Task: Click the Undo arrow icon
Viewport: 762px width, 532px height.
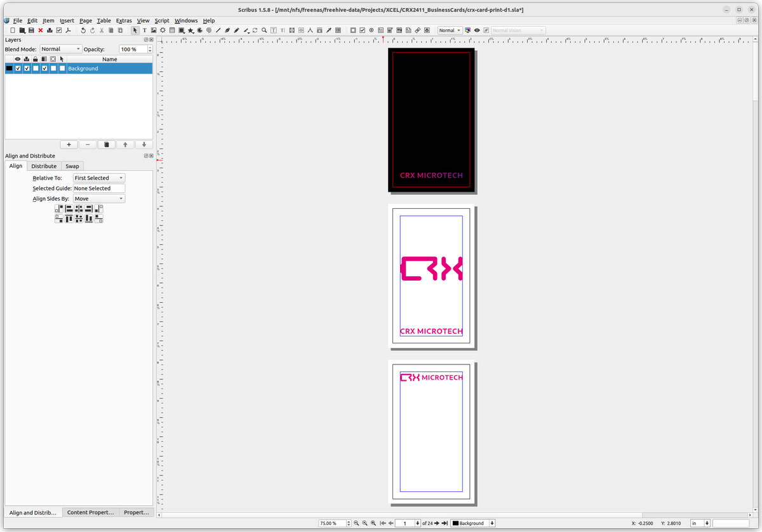Action: (x=83, y=30)
